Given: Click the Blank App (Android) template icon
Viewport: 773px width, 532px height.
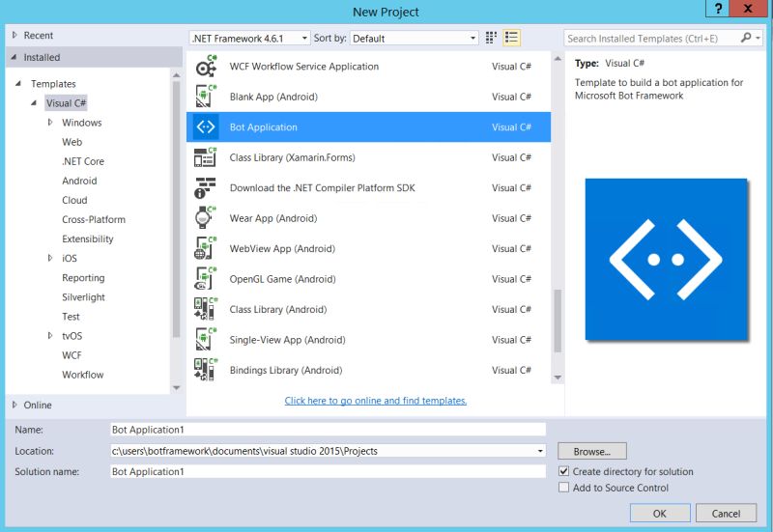Looking at the screenshot, I should (206, 97).
